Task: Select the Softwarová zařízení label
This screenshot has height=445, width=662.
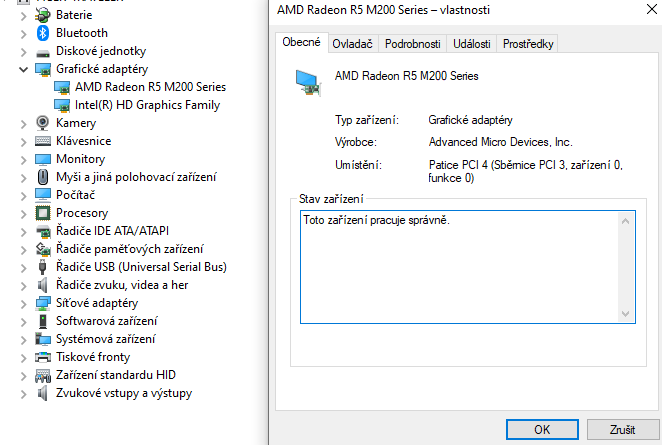Action: coord(106,321)
